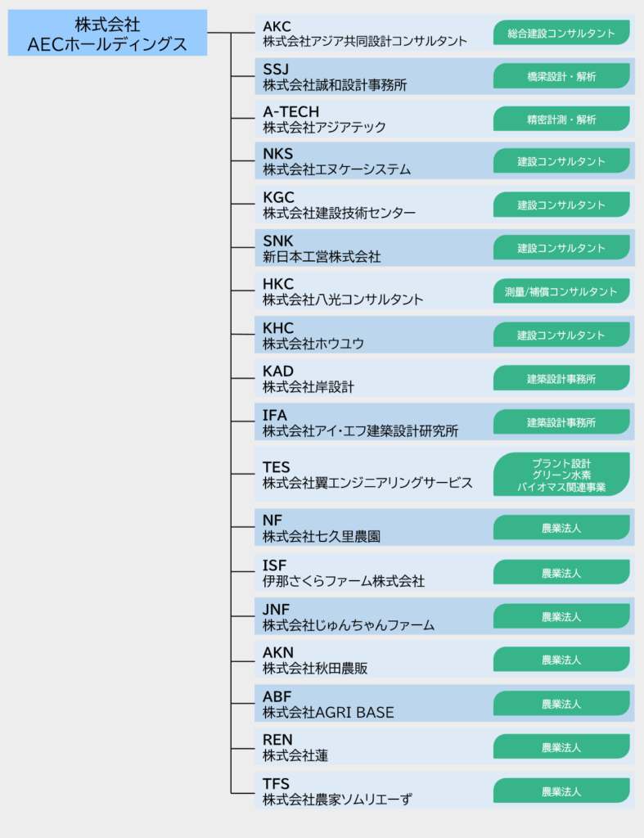Select the TES 翼エンジニアリングサービス entry

(367, 475)
